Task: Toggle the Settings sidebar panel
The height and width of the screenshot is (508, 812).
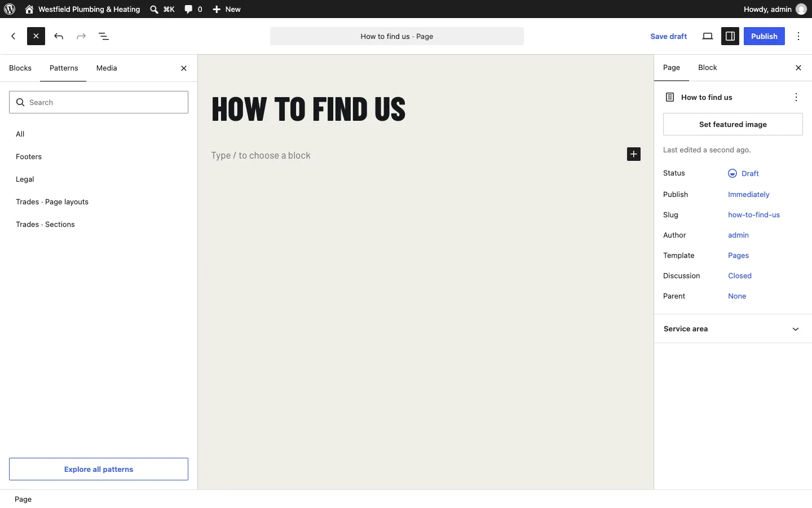Action: click(730, 36)
